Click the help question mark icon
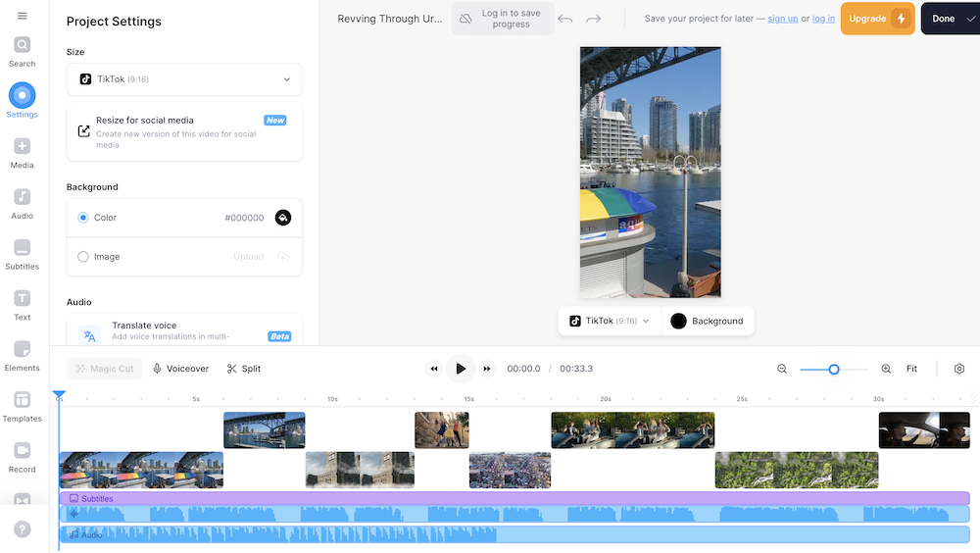 tap(22, 529)
